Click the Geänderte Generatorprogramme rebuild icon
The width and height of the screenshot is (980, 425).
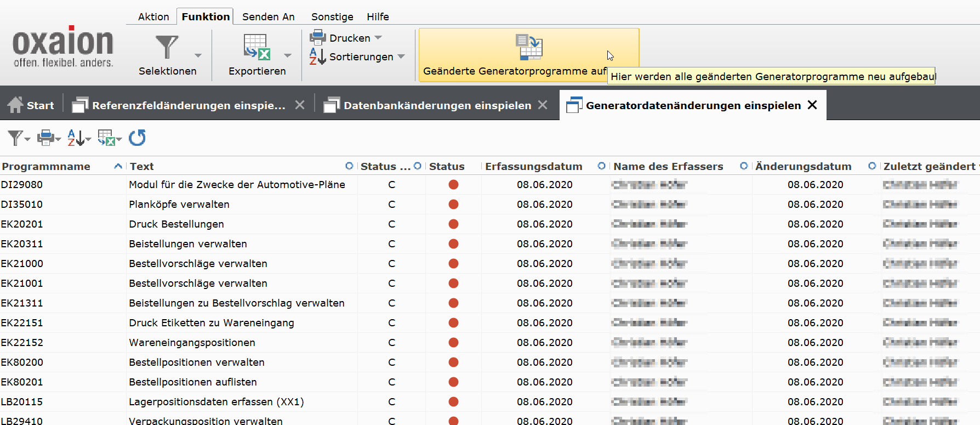pyautogui.click(x=529, y=47)
